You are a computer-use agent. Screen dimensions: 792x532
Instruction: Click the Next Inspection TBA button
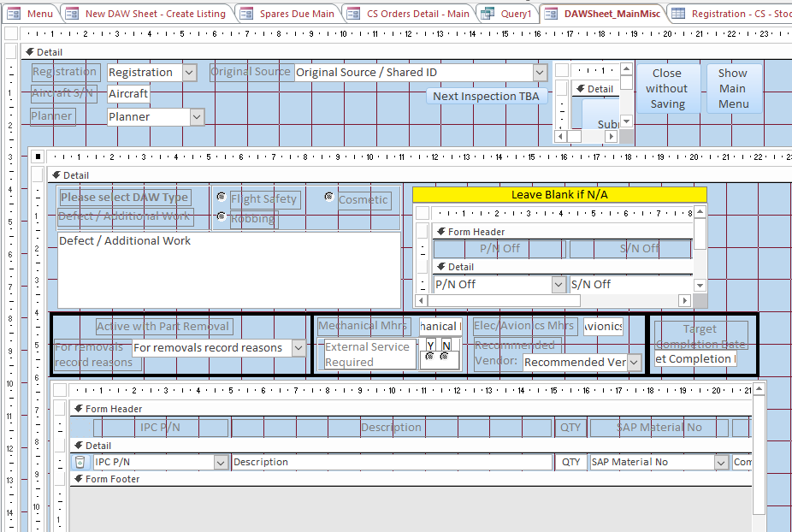487,96
